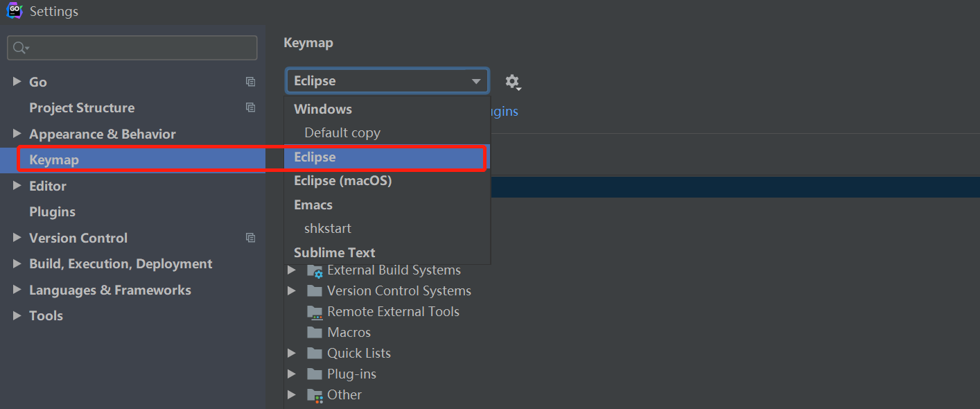
Task: Expand the Tools settings section
Action: click(x=17, y=315)
